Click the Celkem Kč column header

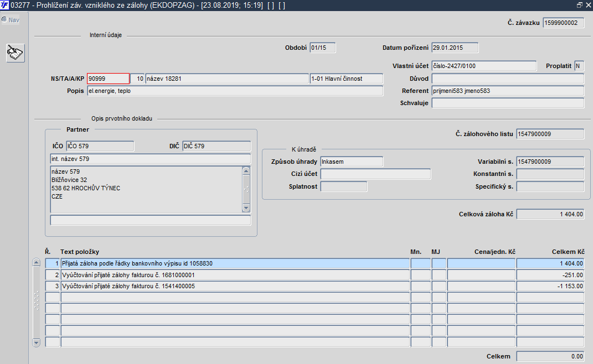568,252
